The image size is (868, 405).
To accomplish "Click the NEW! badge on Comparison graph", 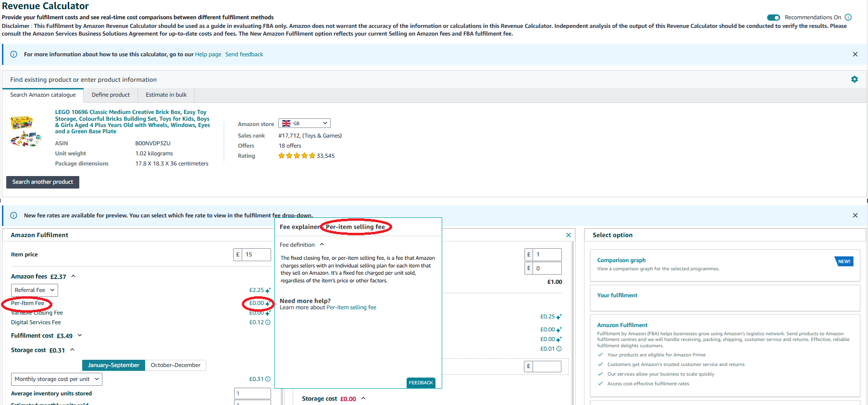I will [844, 261].
